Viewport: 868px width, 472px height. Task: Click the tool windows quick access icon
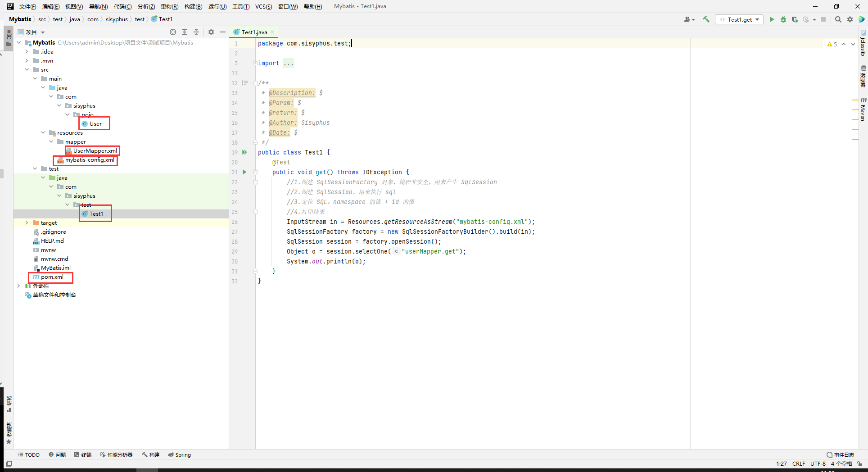point(9,463)
